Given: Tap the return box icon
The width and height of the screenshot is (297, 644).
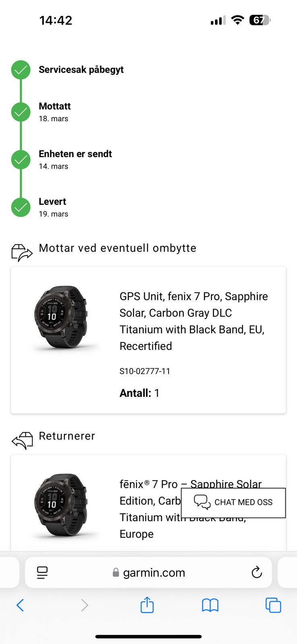Looking at the screenshot, I should click(x=22, y=440).
